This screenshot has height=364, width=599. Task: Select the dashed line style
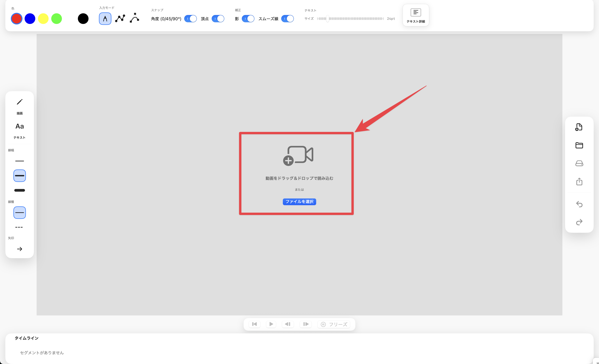(x=19, y=227)
